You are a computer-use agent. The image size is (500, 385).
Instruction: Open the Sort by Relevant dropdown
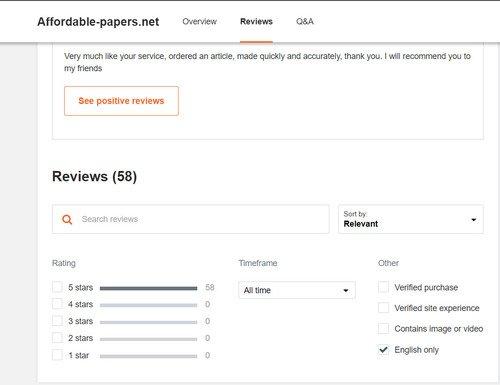tap(411, 219)
